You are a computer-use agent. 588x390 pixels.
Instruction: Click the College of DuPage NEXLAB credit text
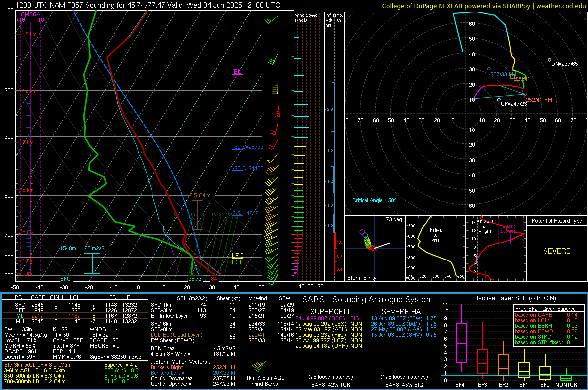[x=483, y=6]
